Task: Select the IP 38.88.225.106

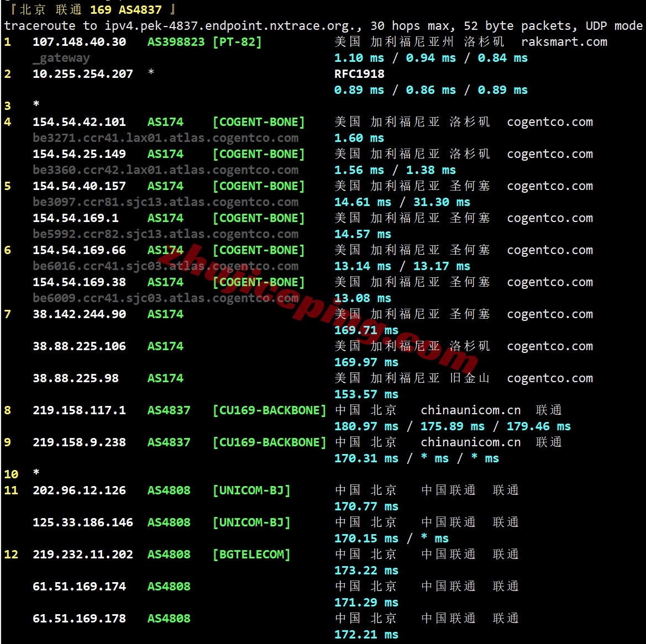Action: pos(79,346)
